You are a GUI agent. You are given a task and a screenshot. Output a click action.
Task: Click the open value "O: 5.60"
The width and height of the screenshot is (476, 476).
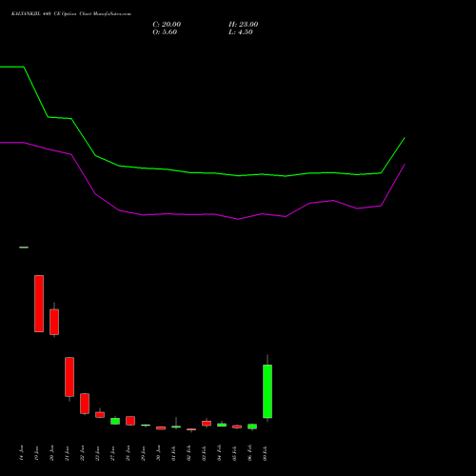(x=165, y=32)
